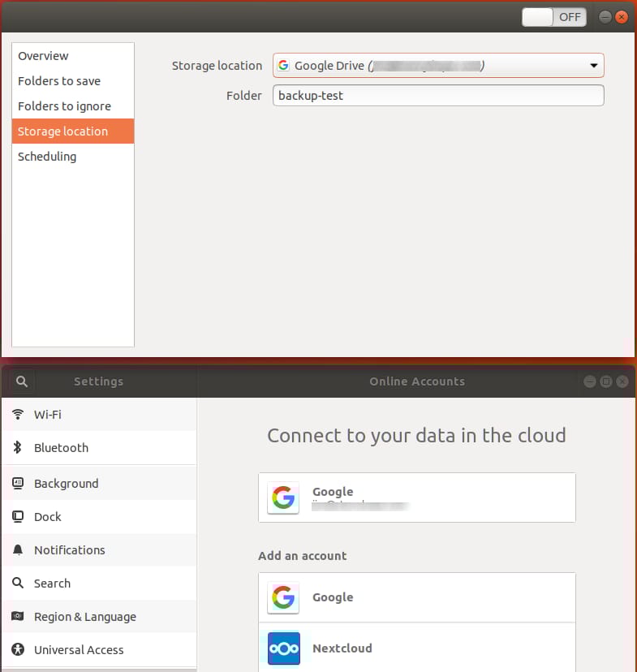Open the connected Google account
The image size is (637, 672).
coord(416,498)
